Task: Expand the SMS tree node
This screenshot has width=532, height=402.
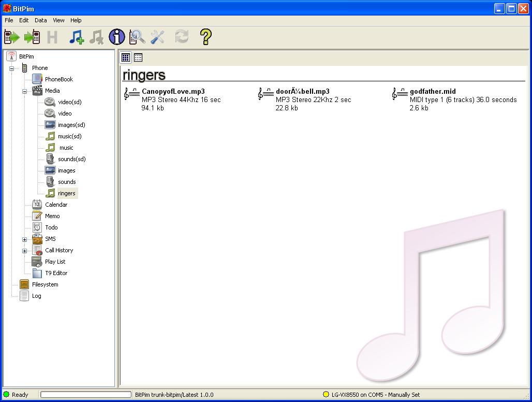Action: pos(24,239)
